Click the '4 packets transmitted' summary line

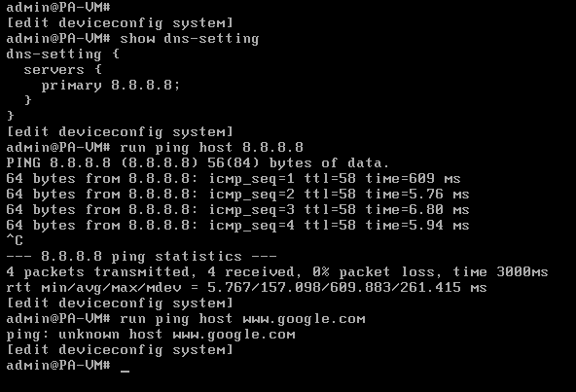point(277,271)
